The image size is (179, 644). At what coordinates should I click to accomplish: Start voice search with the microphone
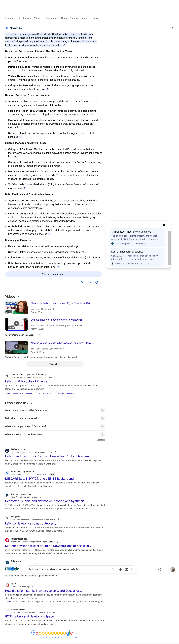pyautogui.click(x=120, y=569)
